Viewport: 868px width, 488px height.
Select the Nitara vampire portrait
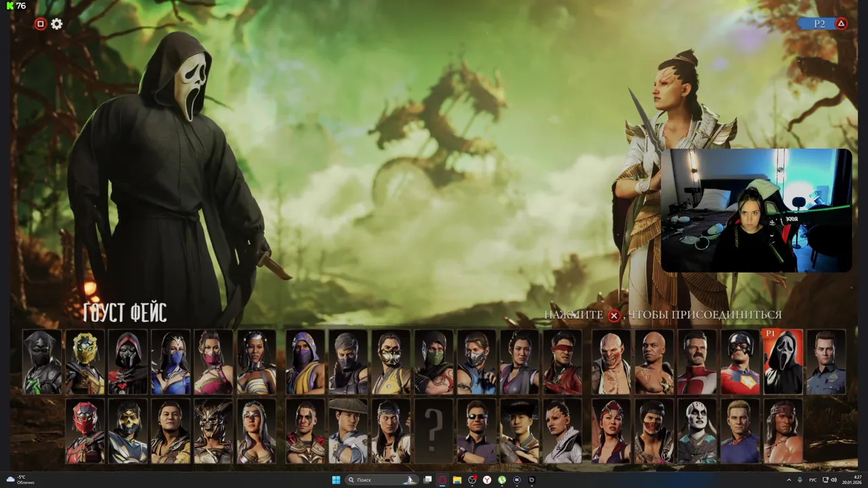pos(611,431)
